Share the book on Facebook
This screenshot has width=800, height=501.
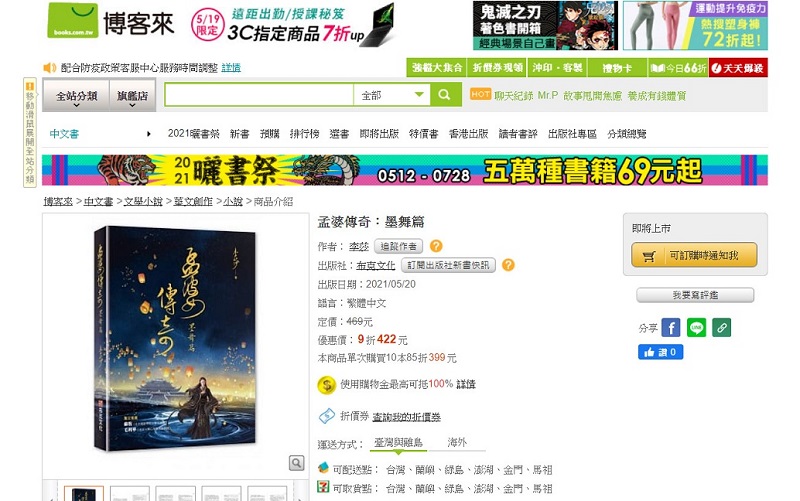[x=671, y=328]
